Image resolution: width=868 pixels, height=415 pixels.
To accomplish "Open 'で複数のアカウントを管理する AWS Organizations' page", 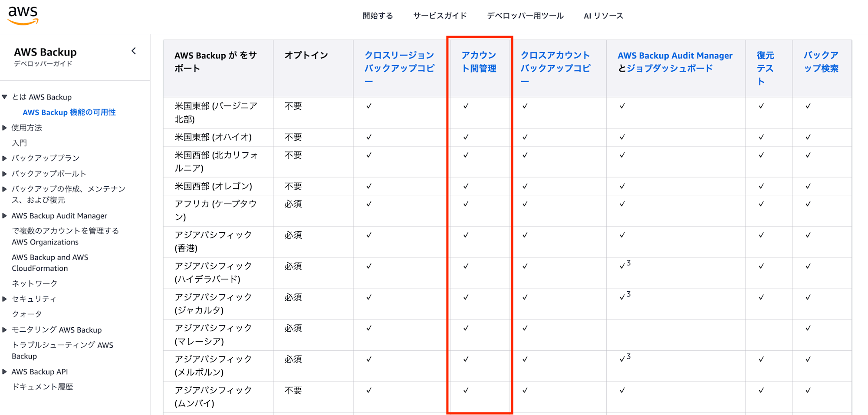I will (65, 236).
